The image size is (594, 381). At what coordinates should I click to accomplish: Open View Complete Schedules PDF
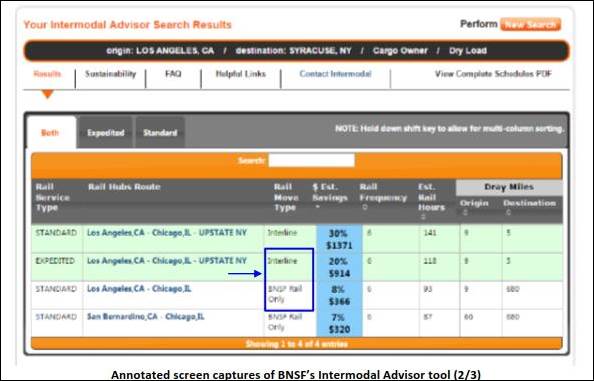pos(493,74)
